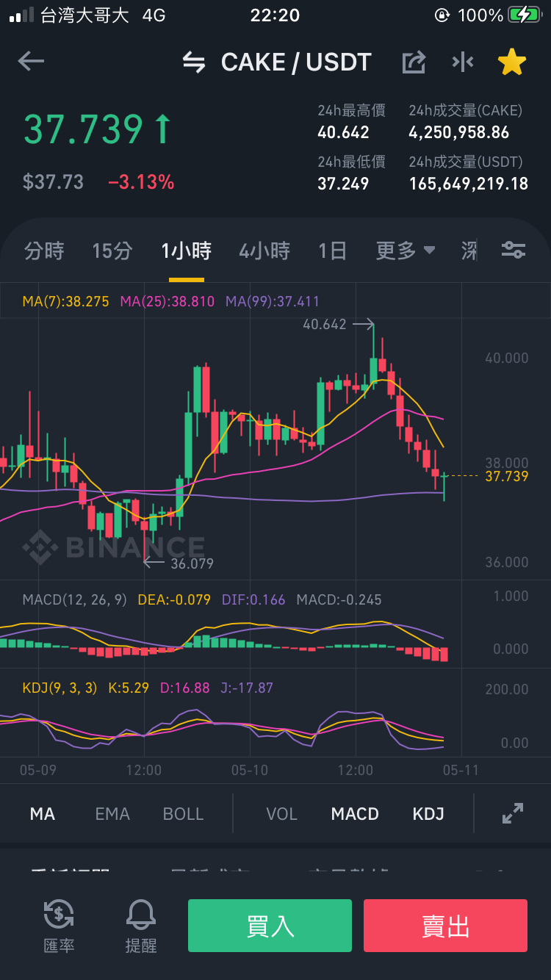551x980 pixels.
Task: Enable the BOLL indicator
Action: [x=184, y=814]
